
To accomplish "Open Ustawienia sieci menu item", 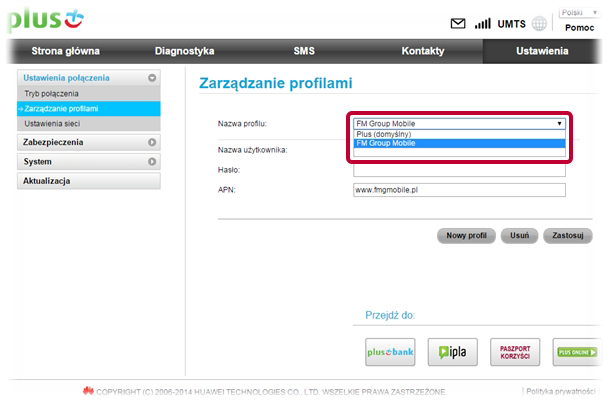I will pos(89,123).
